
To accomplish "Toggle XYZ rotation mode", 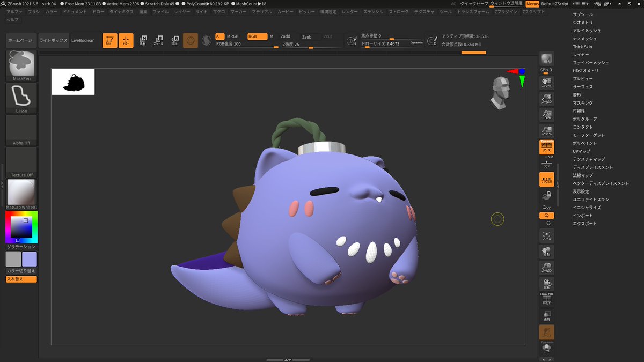I will point(546,208).
